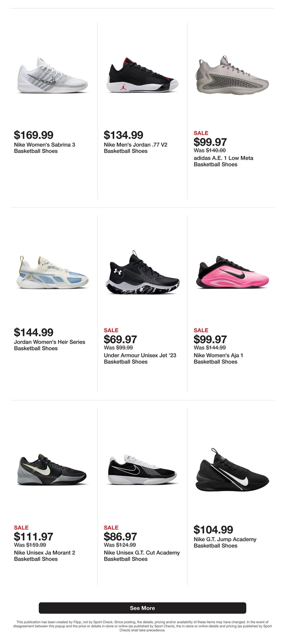Select the Nike G.T. Cut Academy shoe photo
This screenshot has height=644, width=285.
pos(142,470)
